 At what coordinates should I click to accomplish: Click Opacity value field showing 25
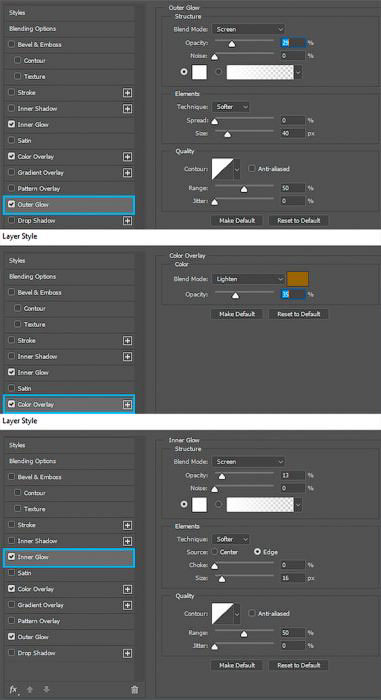tap(293, 43)
